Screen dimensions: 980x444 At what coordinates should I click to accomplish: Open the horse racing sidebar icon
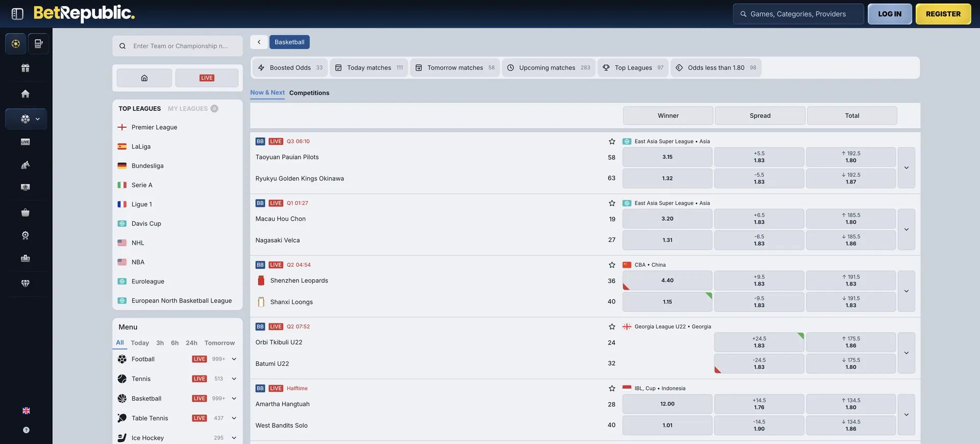pos(26,165)
